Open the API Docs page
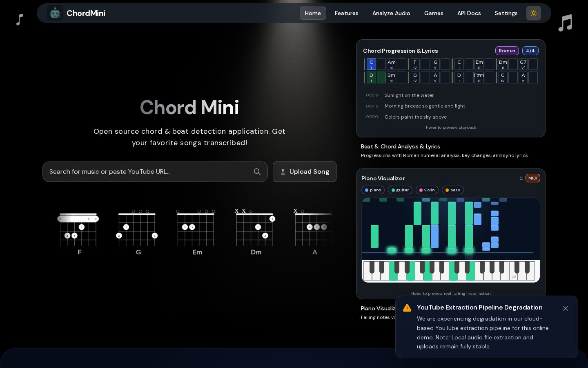588x368 pixels. (469, 13)
